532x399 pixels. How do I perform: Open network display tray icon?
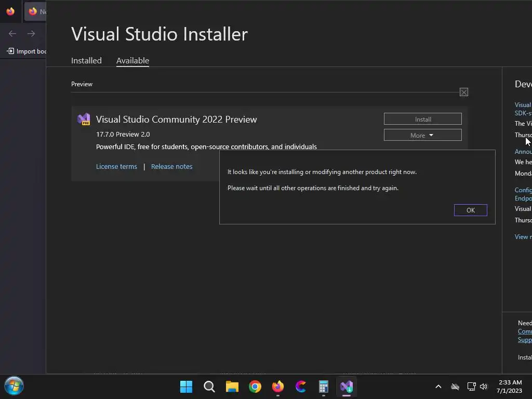point(471,387)
